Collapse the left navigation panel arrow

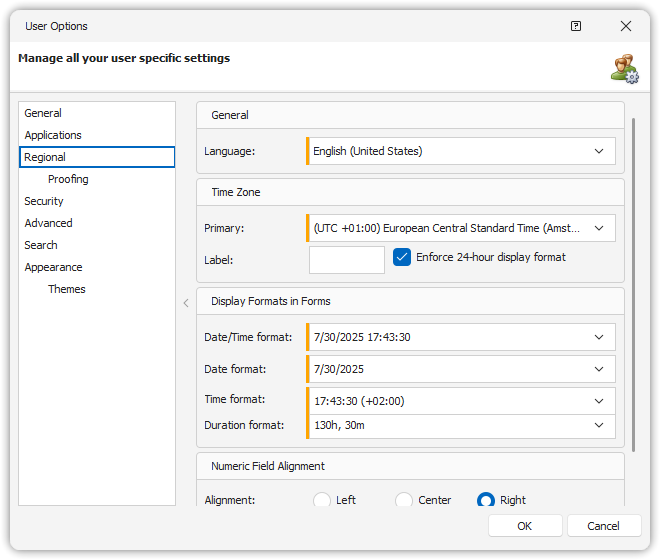185,303
